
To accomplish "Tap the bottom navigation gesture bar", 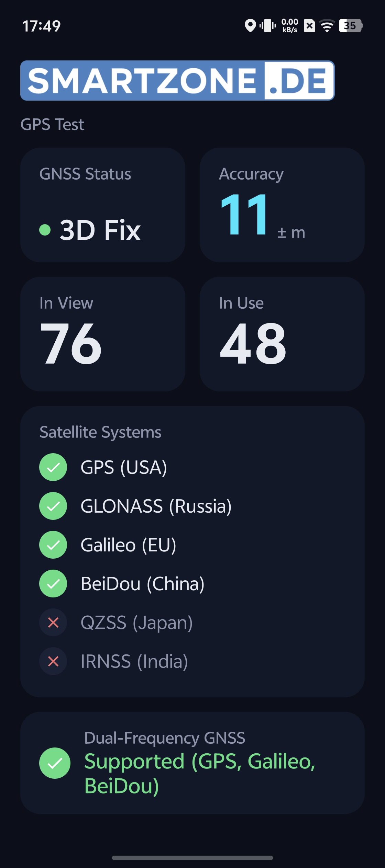I will (x=192, y=858).
